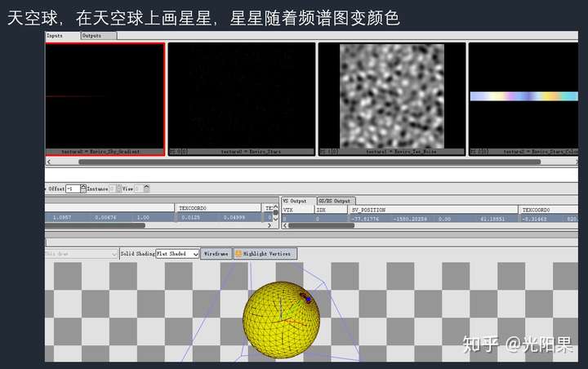Screen dimensions: 588x369
Task: Open the GS/DS Output tab
Action: (336, 201)
